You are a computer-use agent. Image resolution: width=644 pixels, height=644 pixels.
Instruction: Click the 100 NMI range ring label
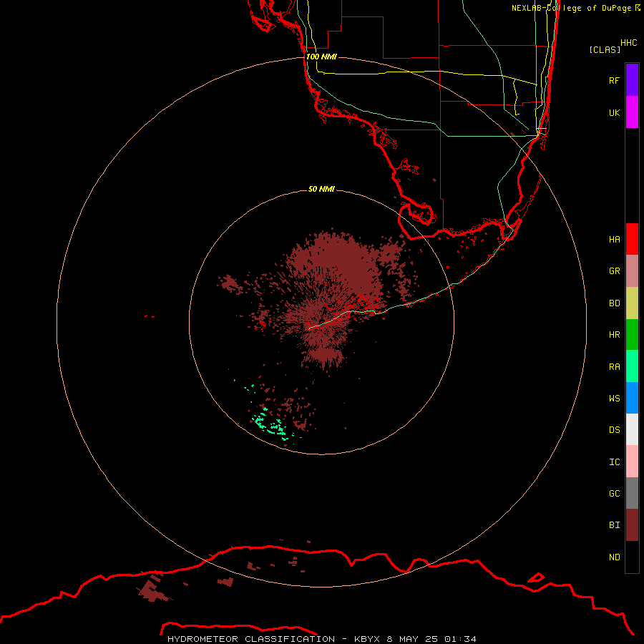[x=321, y=57]
